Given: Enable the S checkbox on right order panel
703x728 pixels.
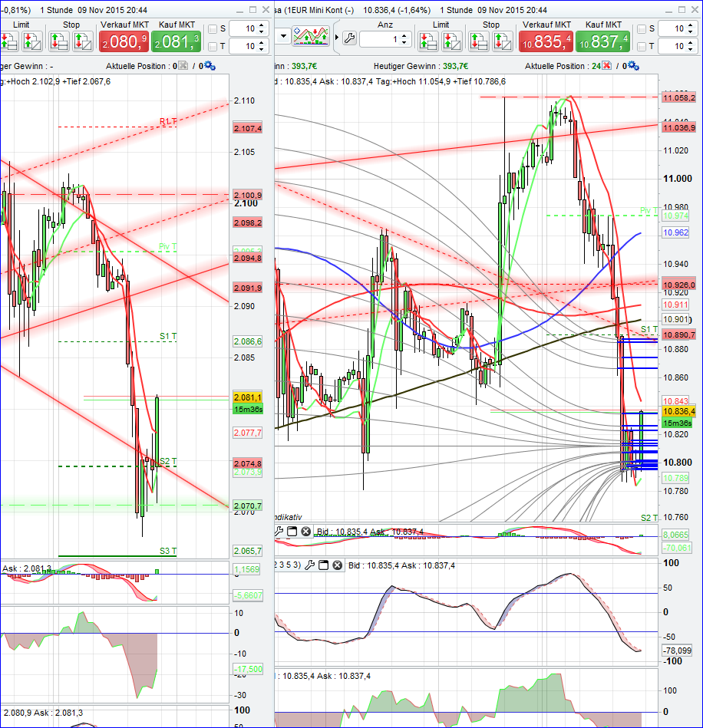Looking at the screenshot, I should 640,27.
